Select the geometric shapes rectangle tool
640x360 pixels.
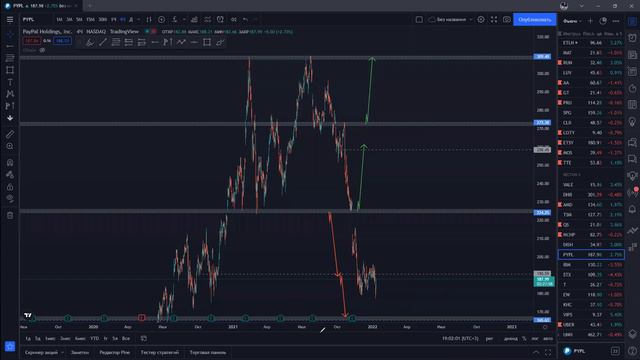click(10, 70)
